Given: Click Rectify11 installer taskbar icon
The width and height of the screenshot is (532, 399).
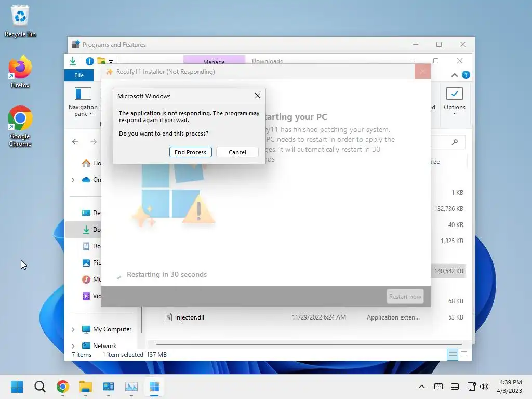Looking at the screenshot, I should tap(154, 387).
